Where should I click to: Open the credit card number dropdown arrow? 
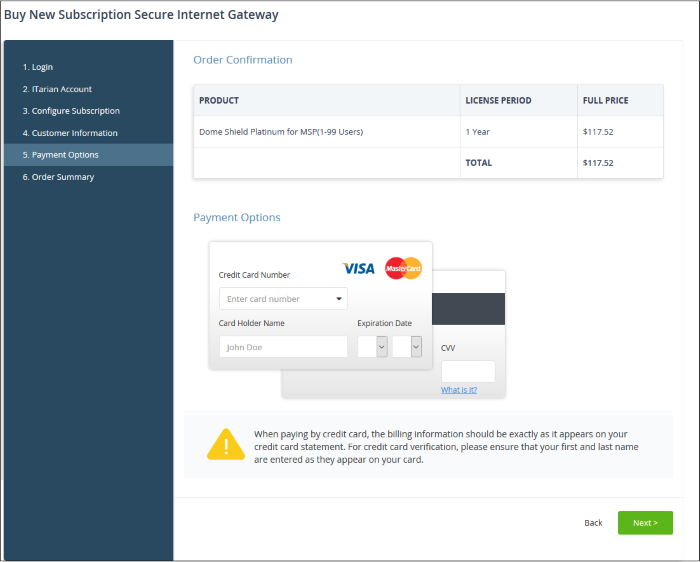(339, 299)
